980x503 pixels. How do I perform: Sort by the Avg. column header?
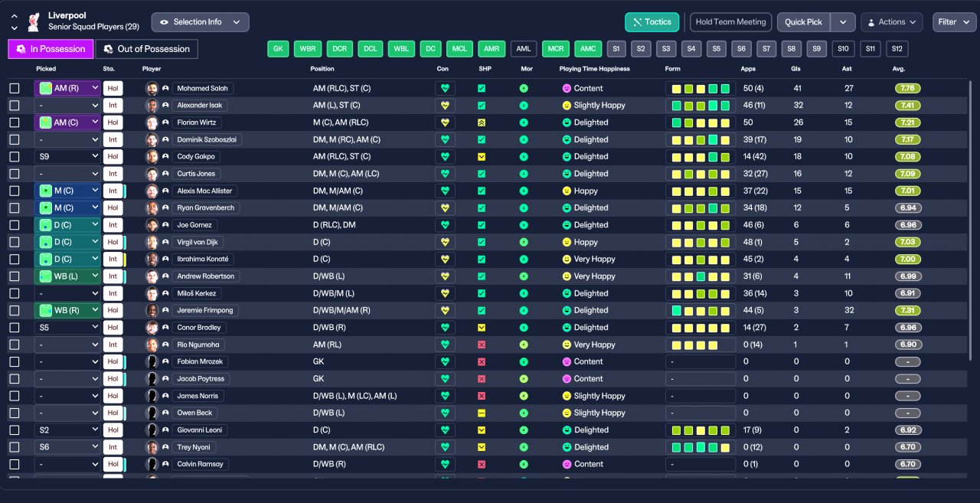point(899,69)
